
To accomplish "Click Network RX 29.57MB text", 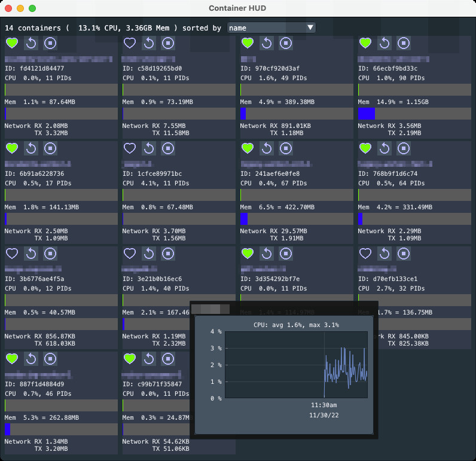I will point(273,231).
